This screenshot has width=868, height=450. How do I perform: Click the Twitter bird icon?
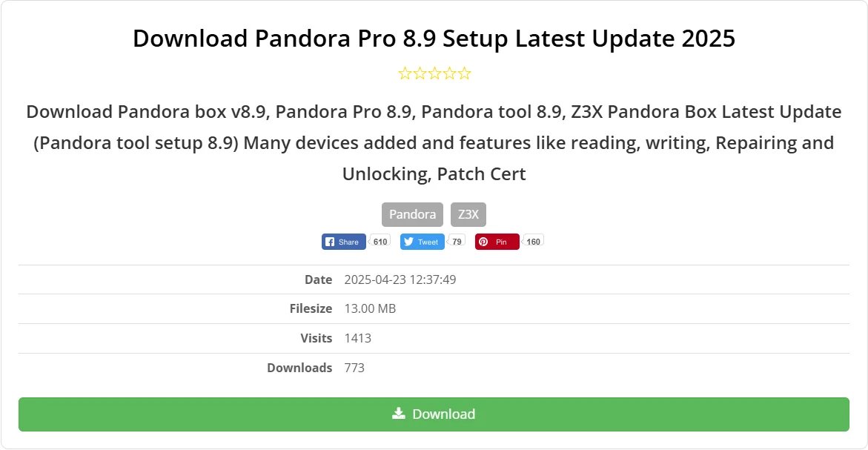(x=409, y=241)
